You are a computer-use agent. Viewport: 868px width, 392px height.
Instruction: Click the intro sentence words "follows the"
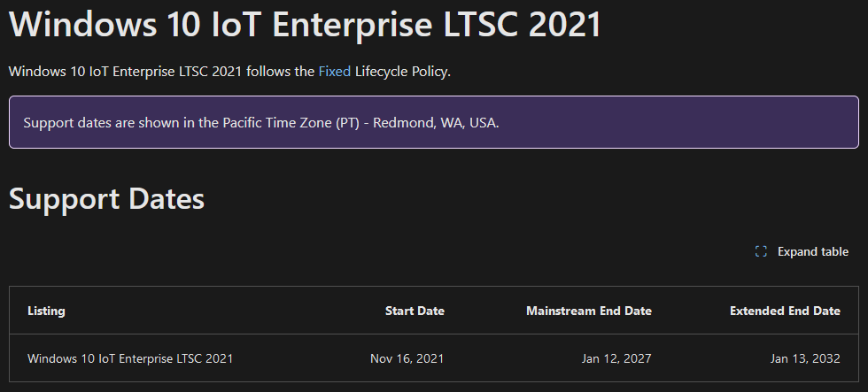pos(280,72)
